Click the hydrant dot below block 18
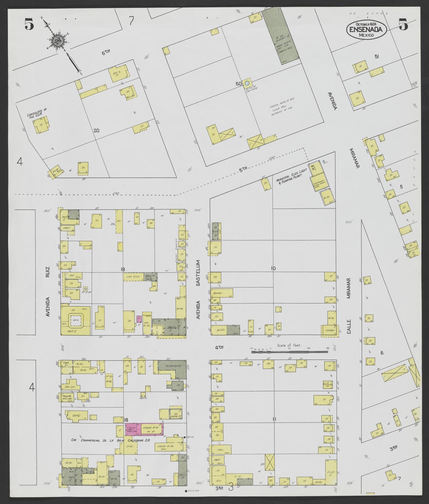This screenshot has width=429, height=504. [186, 491]
